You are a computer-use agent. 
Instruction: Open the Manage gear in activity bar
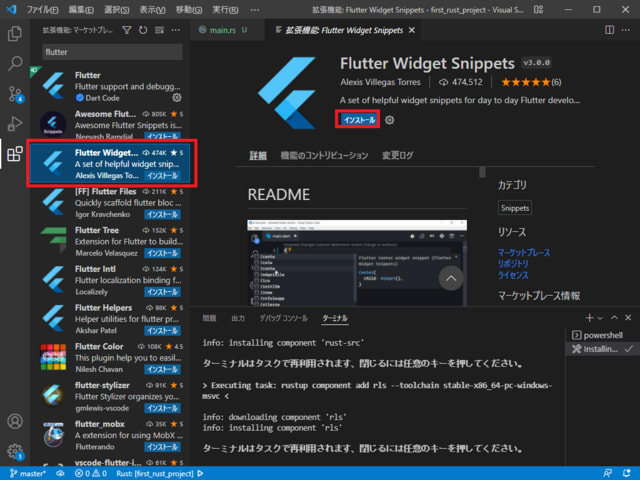[15, 451]
